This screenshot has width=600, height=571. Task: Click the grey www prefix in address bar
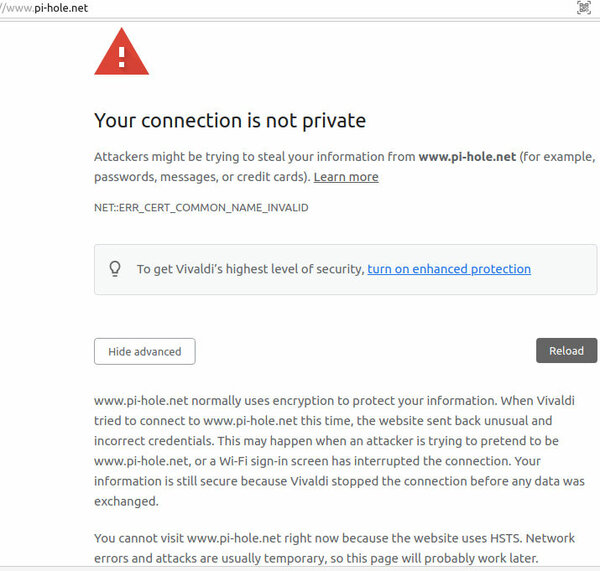pyautogui.click(x=17, y=8)
